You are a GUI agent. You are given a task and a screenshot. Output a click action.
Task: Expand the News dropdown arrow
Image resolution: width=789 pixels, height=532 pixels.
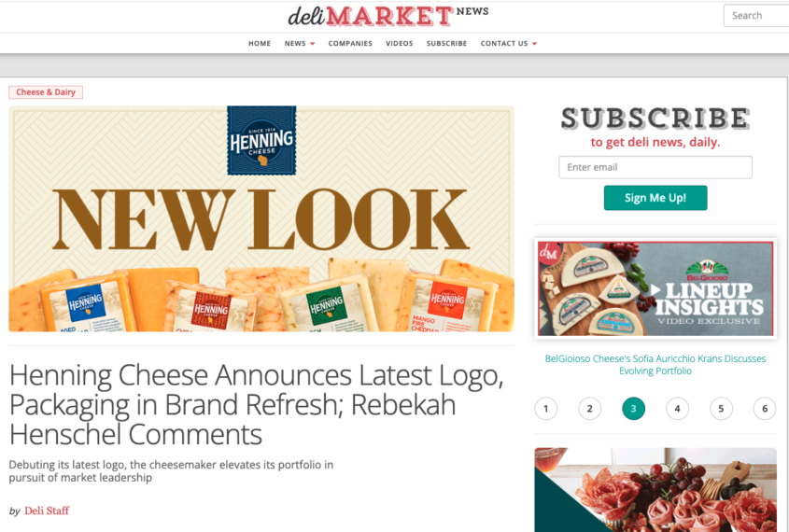[x=313, y=44]
